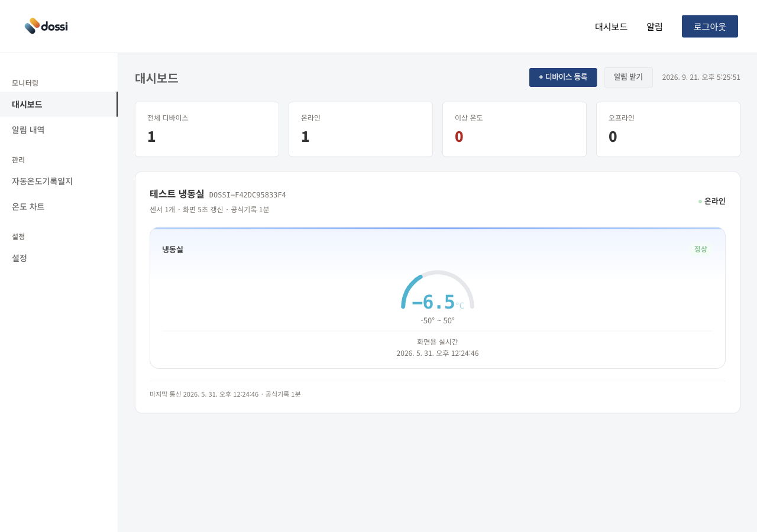This screenshot has height=532, width=757.
Task: Click the + 디바이스 등록 button
Action: point(563,77)
